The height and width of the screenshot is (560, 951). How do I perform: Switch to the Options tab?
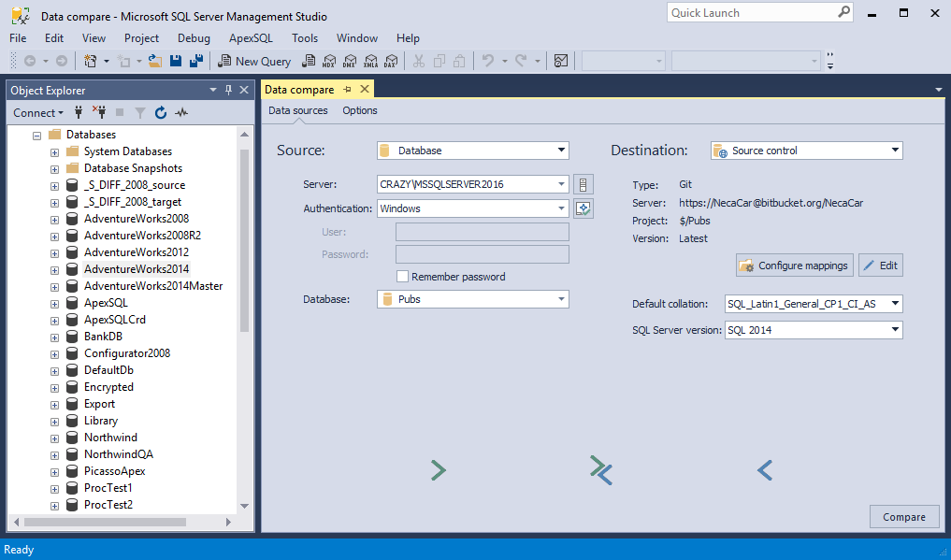pyautogui.click(x=360, y=110)
